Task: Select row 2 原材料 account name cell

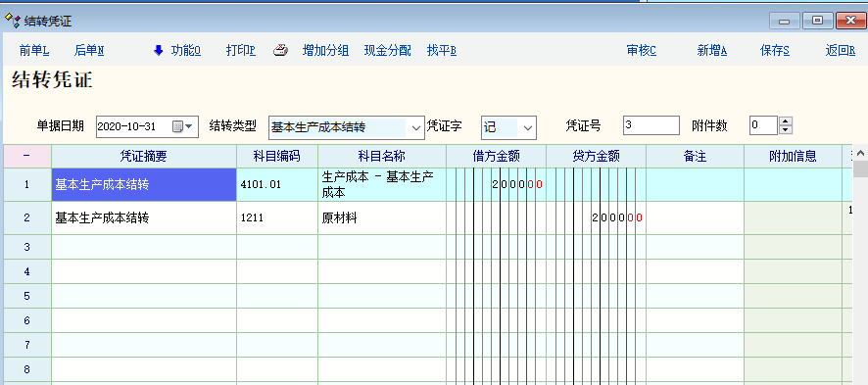Action: tap(382, 217)
